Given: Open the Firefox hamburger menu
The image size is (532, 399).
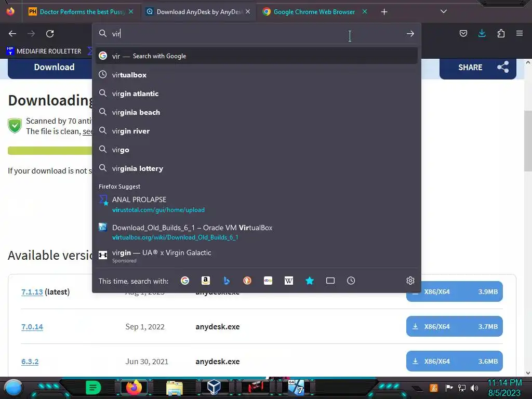Looking at the screenshot, I should click(520, 33).
